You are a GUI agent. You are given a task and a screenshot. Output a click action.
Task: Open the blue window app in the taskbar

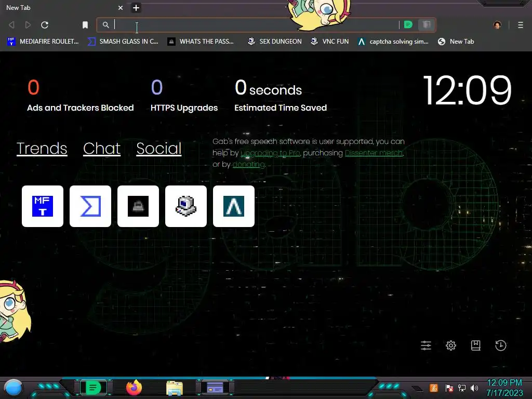coord(215,388)
